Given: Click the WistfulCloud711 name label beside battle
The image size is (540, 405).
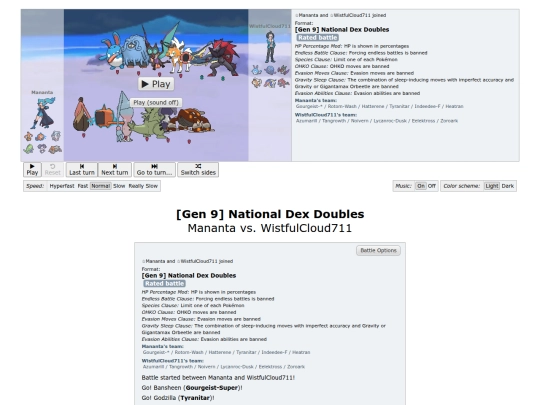Looking at the screenshot, I should [270, 26].
